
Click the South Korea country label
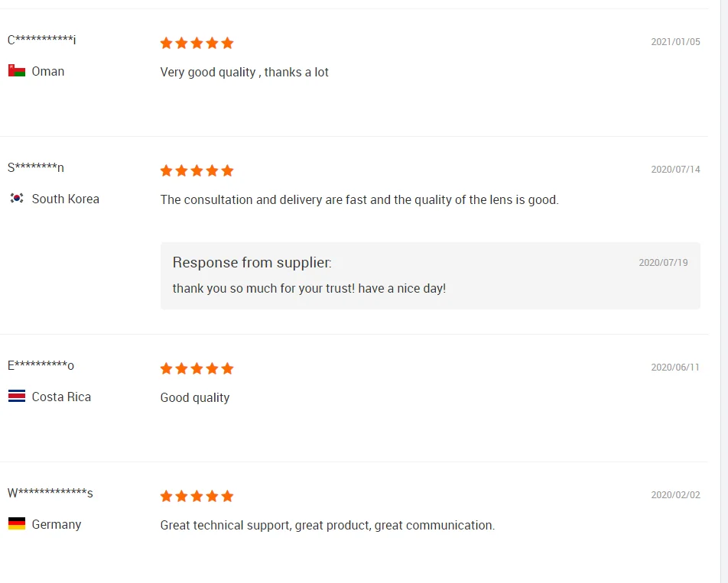(x=65, y=199)
